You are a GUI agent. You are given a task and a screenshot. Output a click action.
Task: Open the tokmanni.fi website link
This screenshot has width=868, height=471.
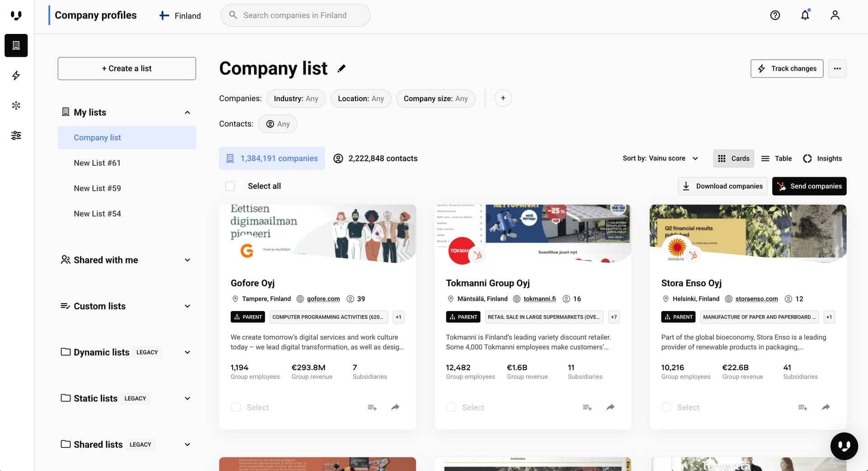click(540, 299)
